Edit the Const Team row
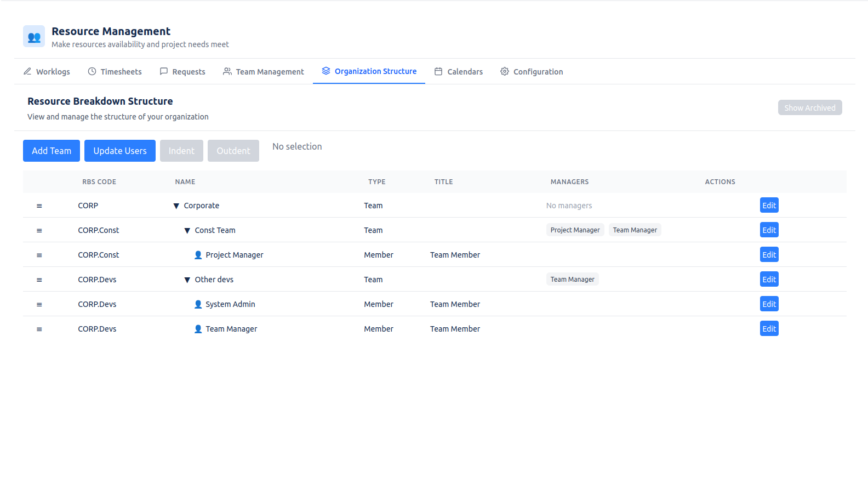This screenshot has height=484, width=868. pos(769,230)
